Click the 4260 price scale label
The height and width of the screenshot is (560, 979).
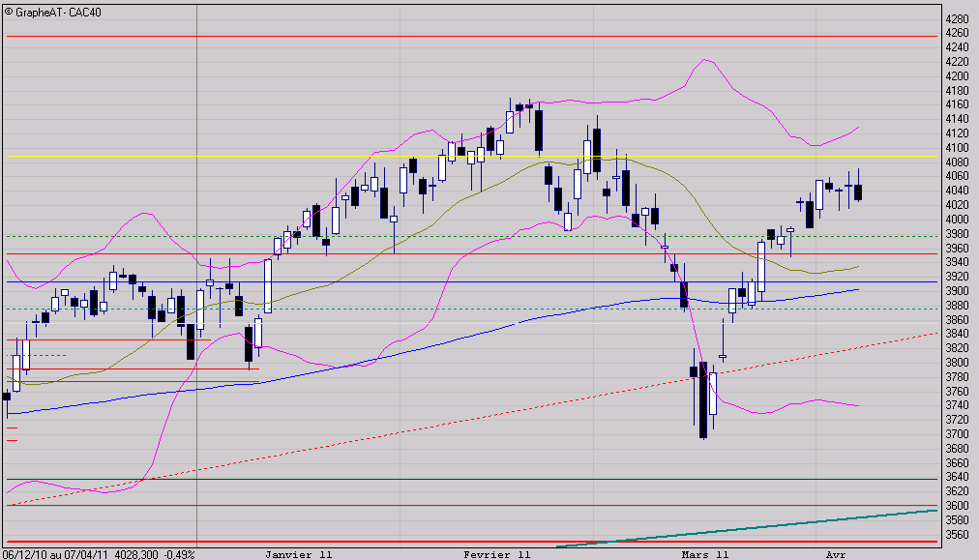pos(957,33)
